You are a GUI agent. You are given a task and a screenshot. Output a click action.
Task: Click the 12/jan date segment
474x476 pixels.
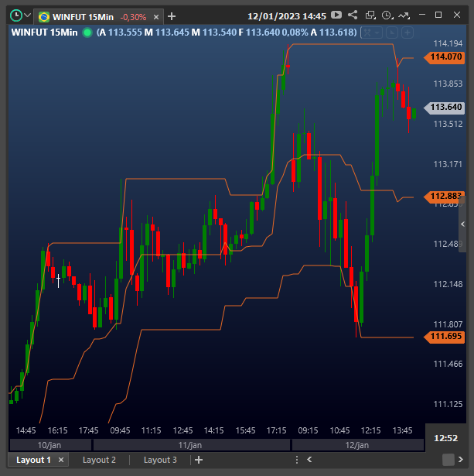(358, 445)
